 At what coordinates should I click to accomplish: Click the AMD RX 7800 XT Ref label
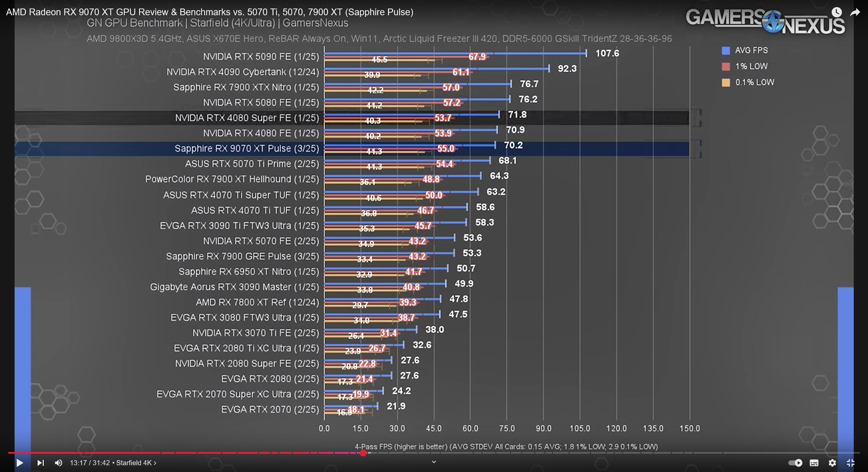(x=257, y=302)
